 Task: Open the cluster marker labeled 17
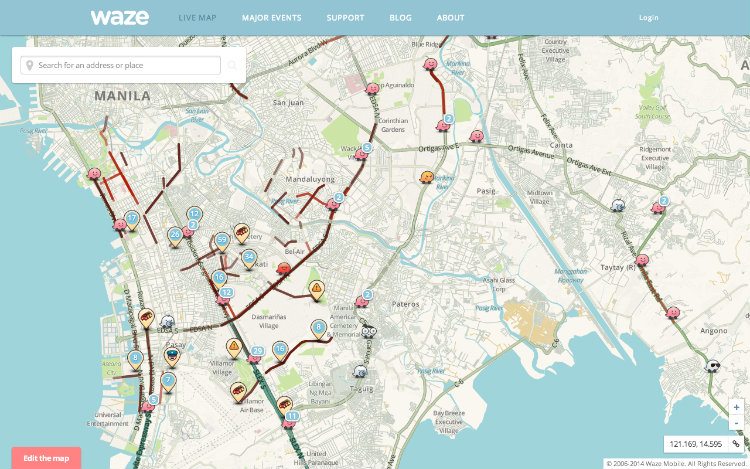coord(132,220)
